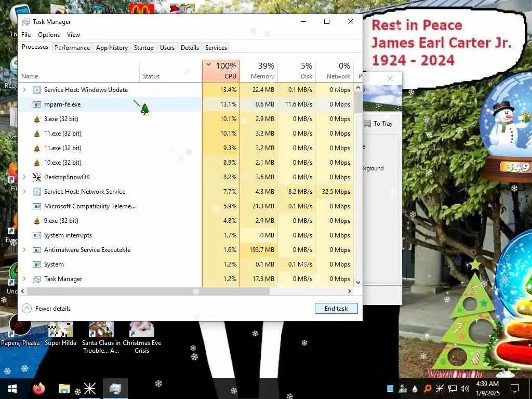
Task: Click the vertical scrollbar down arrow
Action: (x=358, y=282)
